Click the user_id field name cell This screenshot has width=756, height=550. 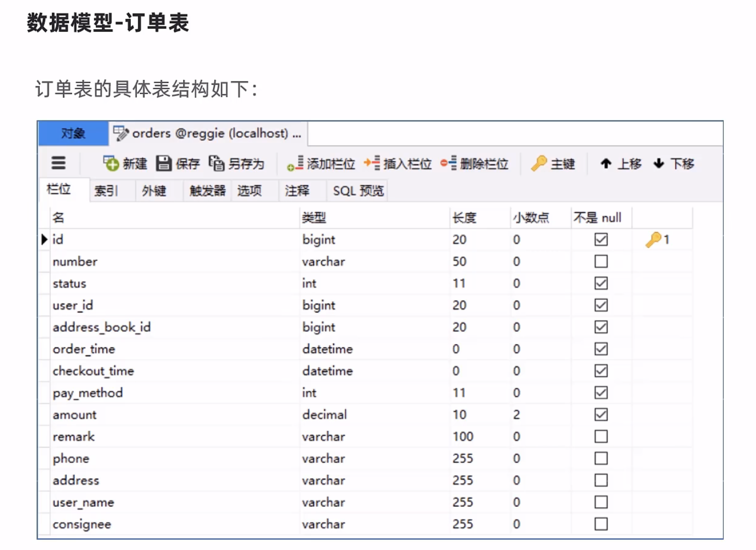(x=73, y=306)
